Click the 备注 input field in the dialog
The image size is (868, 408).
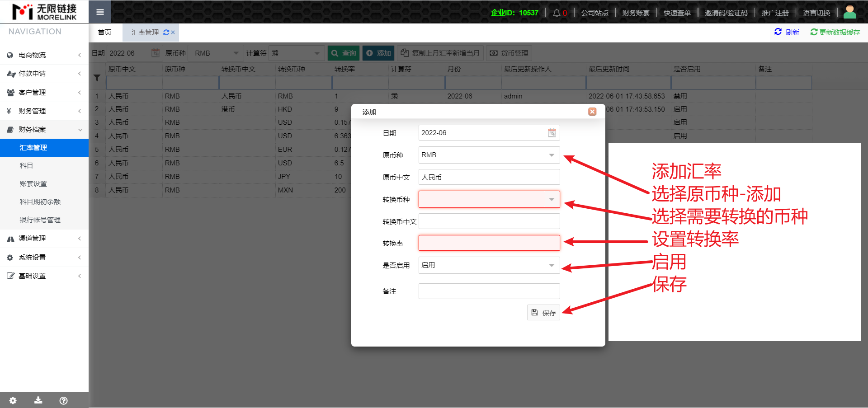(x=489, y=291)
